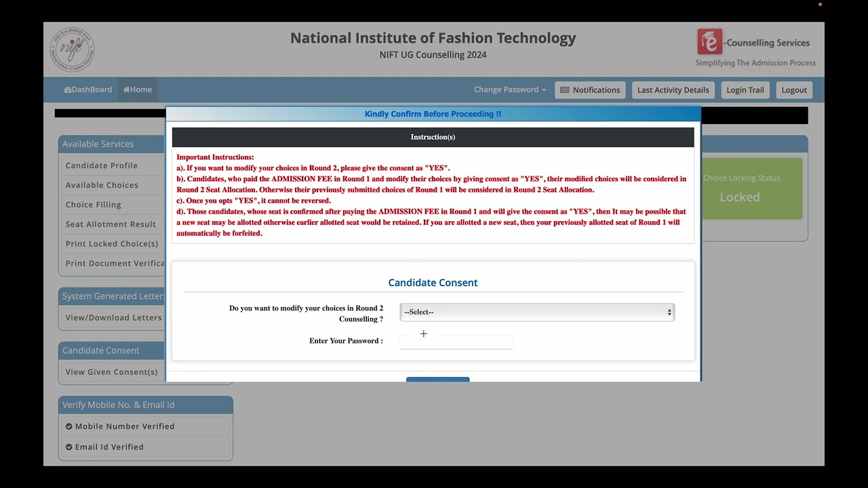Open Seat Allotment Result link

[111, 224]
